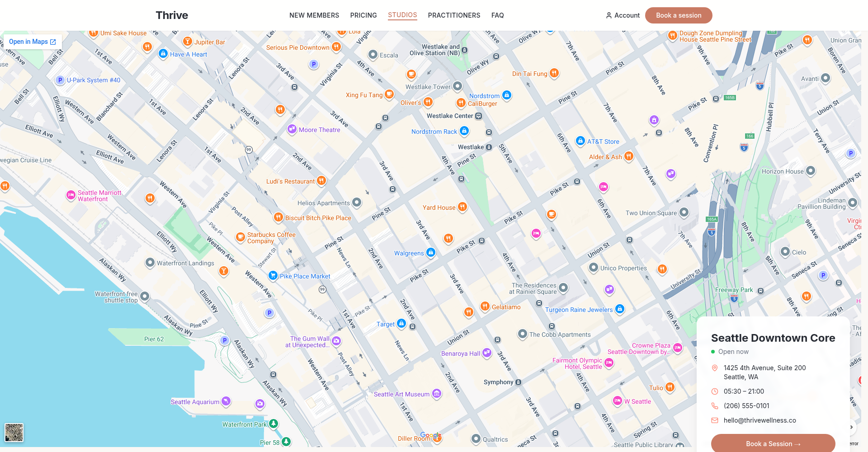Select the Two Union Square pin

coord(684,212)
